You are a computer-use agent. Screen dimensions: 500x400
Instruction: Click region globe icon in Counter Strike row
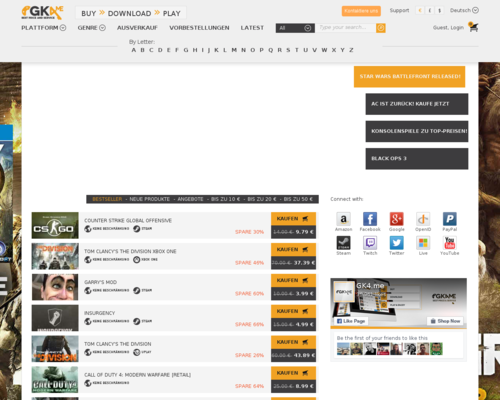(x=88, y=229)
